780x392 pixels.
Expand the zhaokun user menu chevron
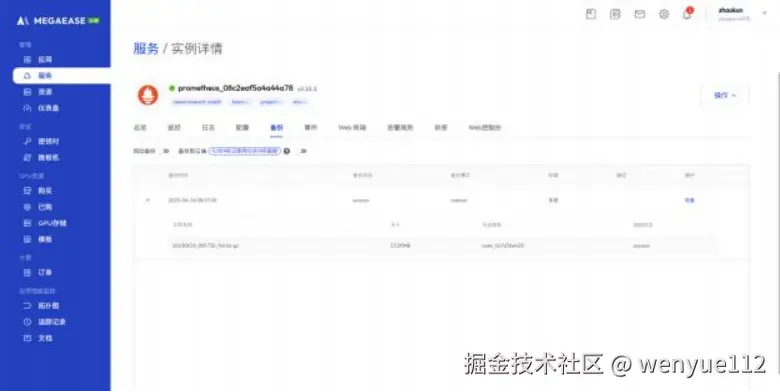tap(765, 13)
